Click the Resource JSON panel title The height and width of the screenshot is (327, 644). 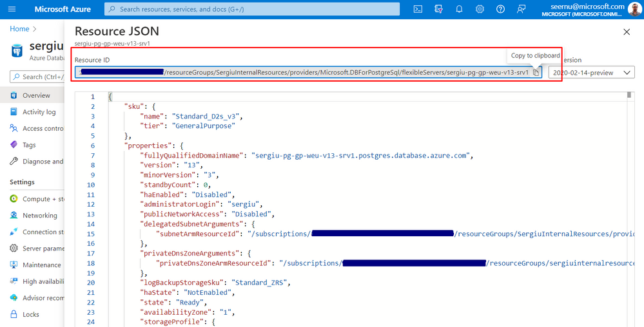[x=117, y=31]
